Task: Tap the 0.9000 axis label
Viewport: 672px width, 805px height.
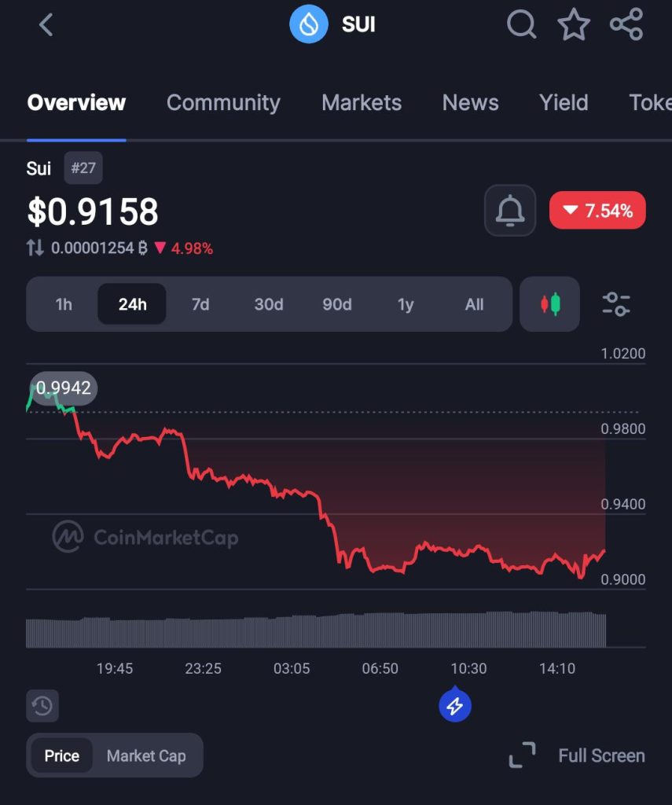Action: tap(622, 579)
